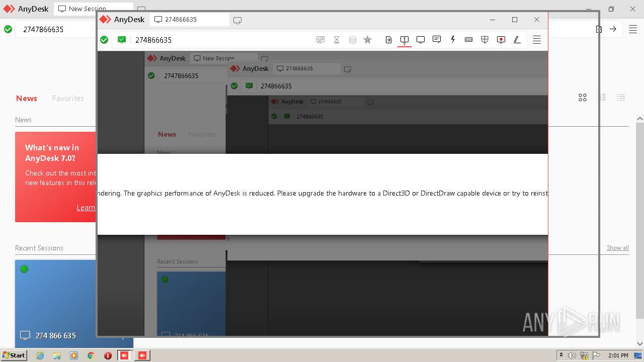
Task: Open the keyboard settings icon
Action: click(x=468, y=40)
